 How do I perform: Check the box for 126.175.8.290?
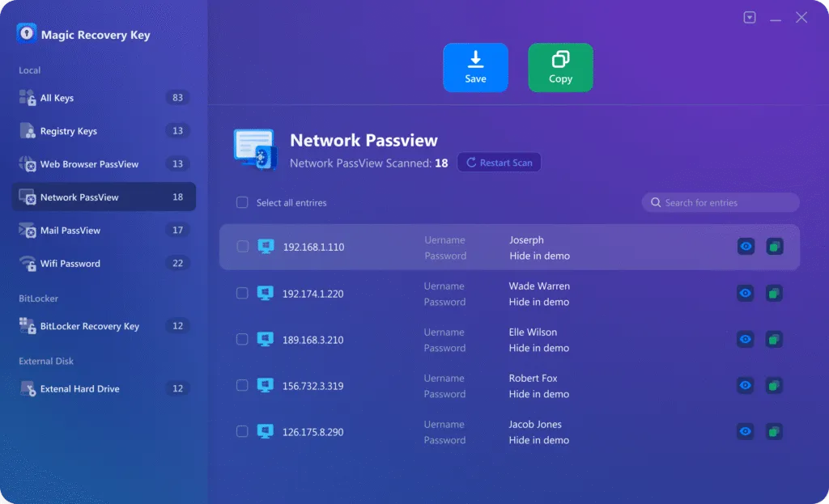(242, 431)
